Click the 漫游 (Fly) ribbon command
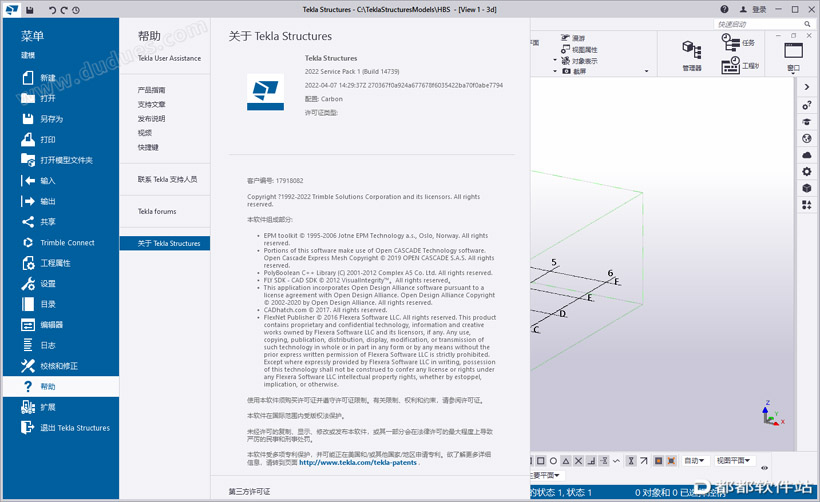820x502 pixels. point(573,38)
